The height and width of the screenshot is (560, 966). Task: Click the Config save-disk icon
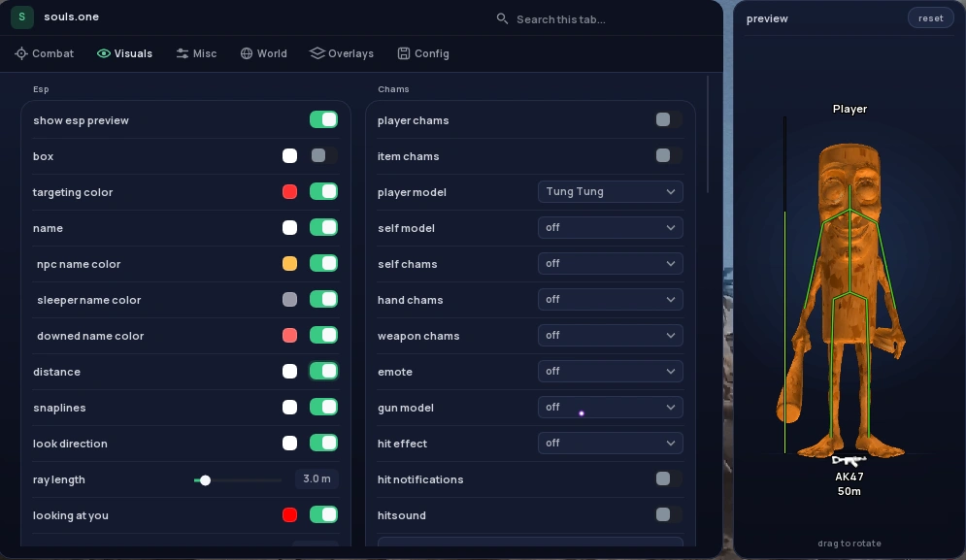(404, 53)
